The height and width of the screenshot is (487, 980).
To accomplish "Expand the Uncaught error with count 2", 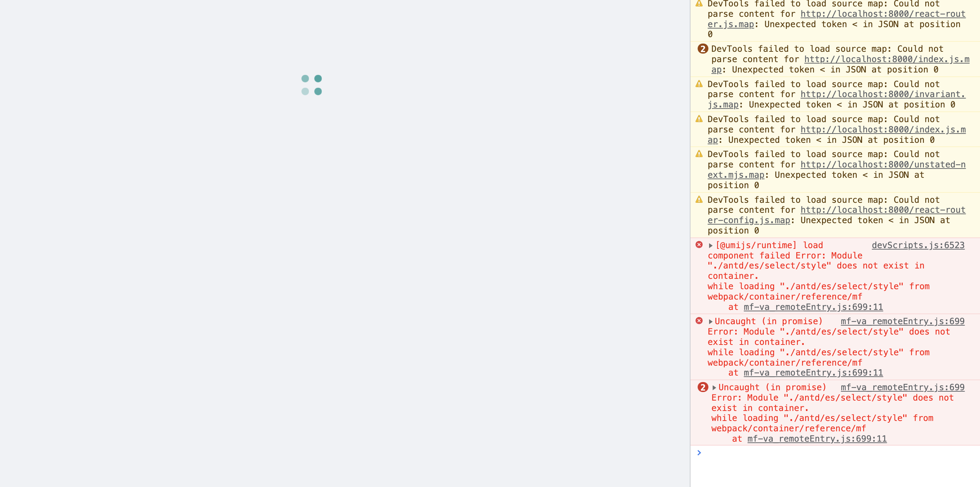I will pyautogui.click(x=714, y=387).
